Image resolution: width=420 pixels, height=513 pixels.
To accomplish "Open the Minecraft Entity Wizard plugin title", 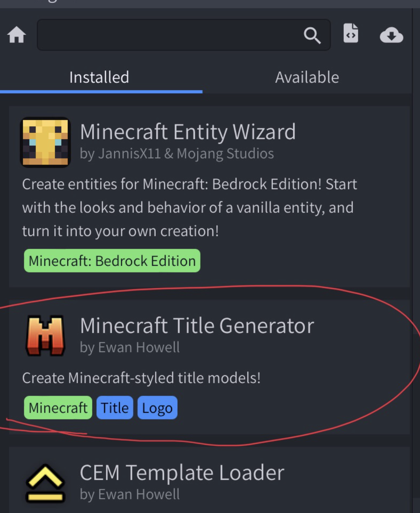I will tap(188, 132).
